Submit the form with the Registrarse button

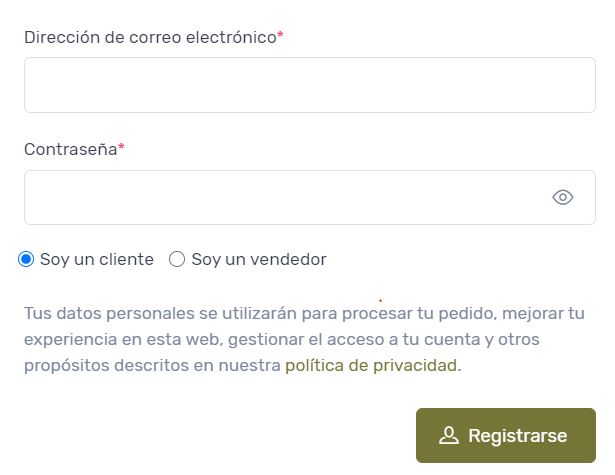(506, 435)
